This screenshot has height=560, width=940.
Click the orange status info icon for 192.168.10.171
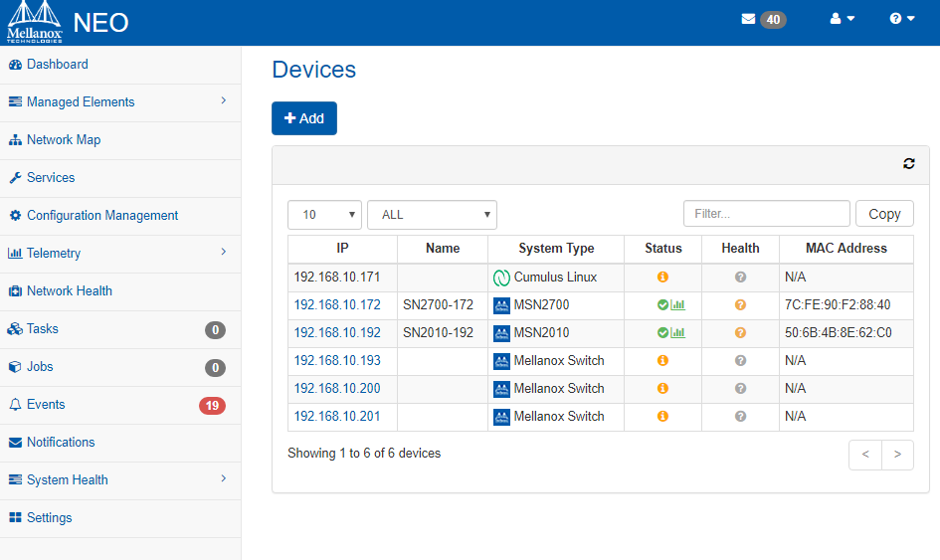point(662,277)
